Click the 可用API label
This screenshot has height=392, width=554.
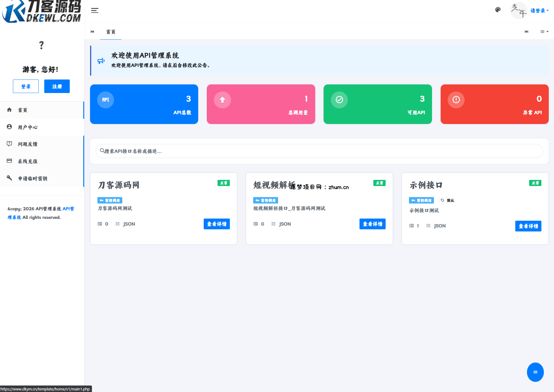coord(416,113)
